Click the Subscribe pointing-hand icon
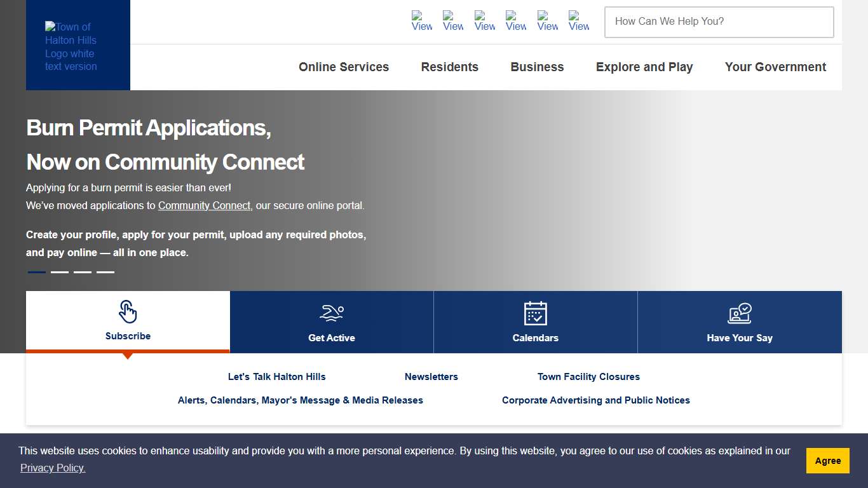Viewport: 868px width, 488px height. 128,312
